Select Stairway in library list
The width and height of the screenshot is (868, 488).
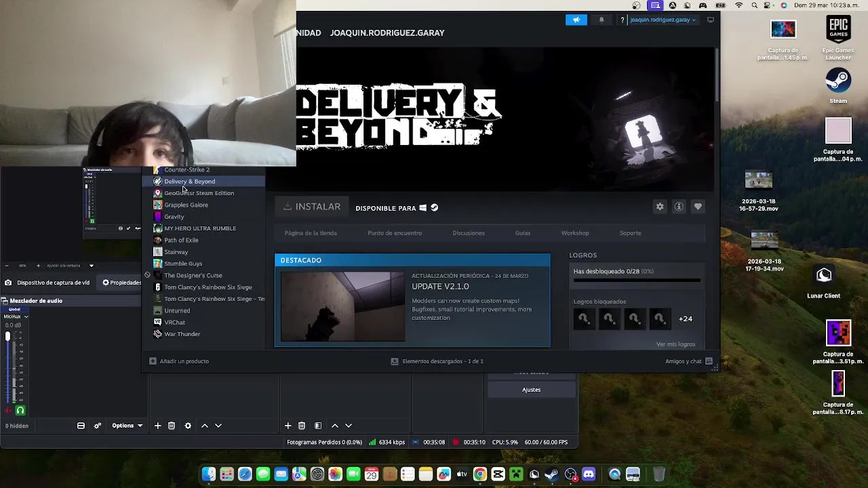[203, 252]
